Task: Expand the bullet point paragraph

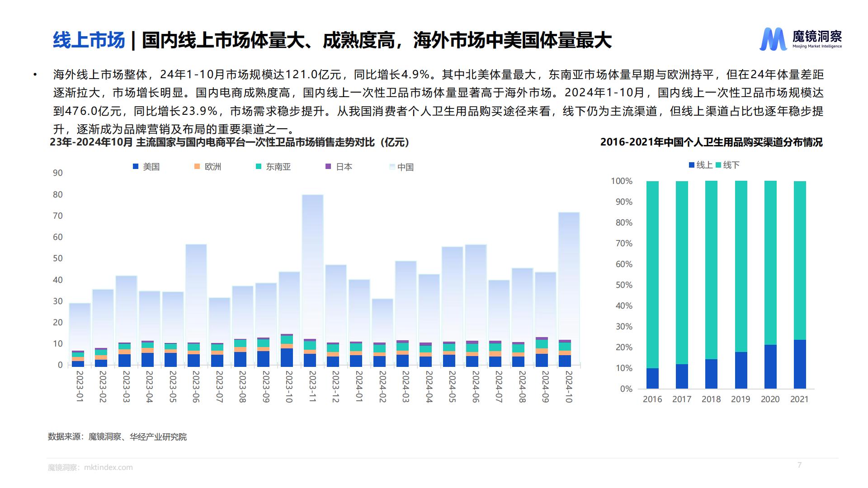Action: [434, 97]
